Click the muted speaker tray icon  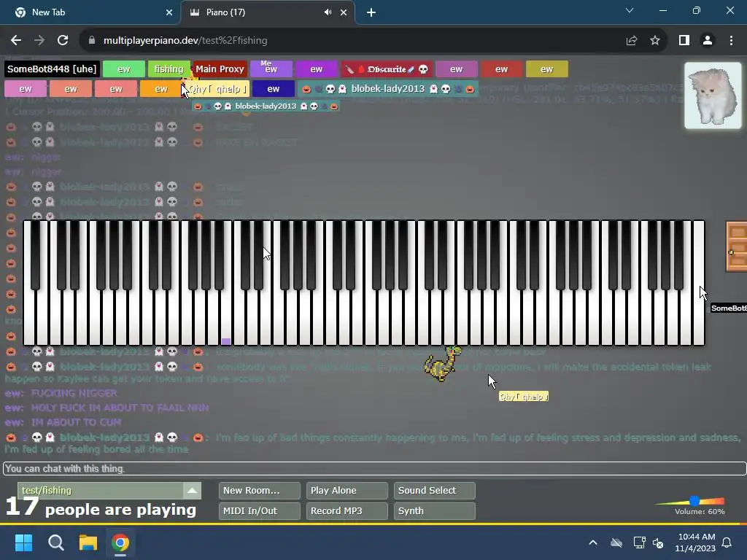pos(658,542)
